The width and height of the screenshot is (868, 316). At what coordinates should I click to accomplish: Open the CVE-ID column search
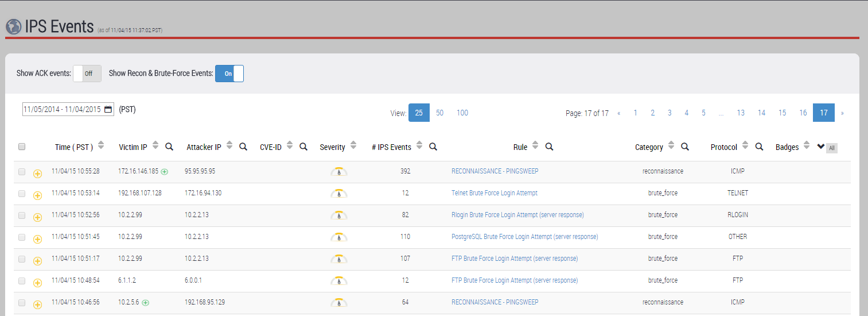[303, 147]
